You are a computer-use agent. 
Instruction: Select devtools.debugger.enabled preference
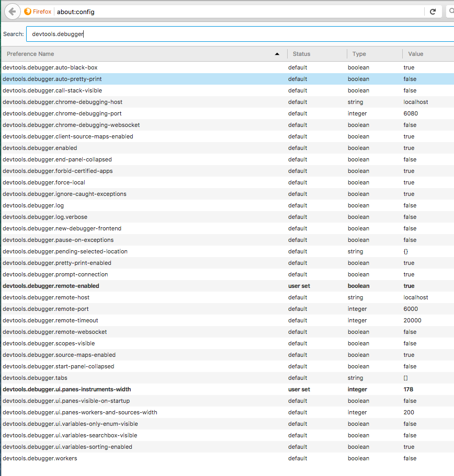[x=228, y=148]
